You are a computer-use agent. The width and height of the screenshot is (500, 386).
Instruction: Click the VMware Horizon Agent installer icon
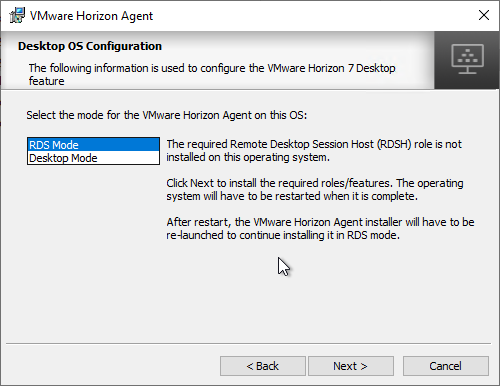(17, 15)
